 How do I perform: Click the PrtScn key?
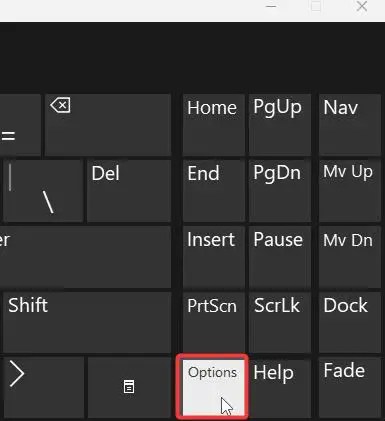(214, 322)
